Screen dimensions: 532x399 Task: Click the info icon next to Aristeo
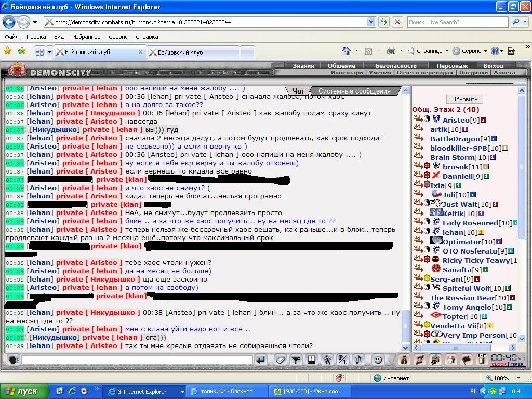483,120
